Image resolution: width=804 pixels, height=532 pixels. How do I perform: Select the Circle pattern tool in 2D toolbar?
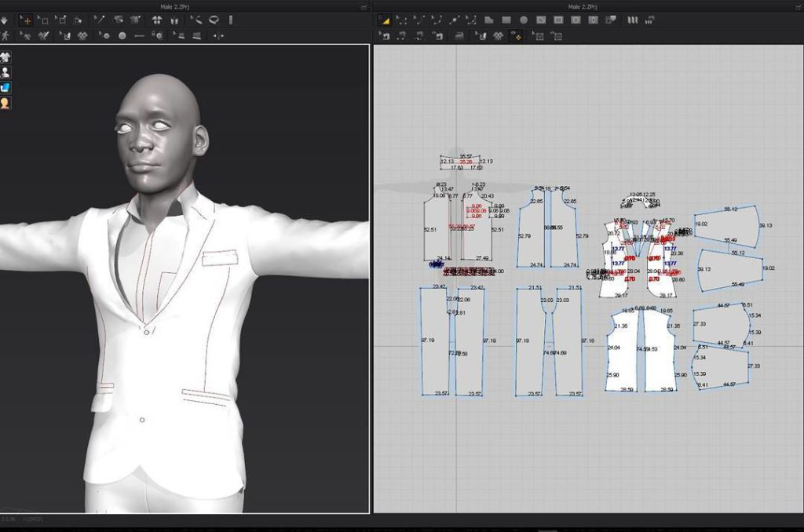point(524,20)
